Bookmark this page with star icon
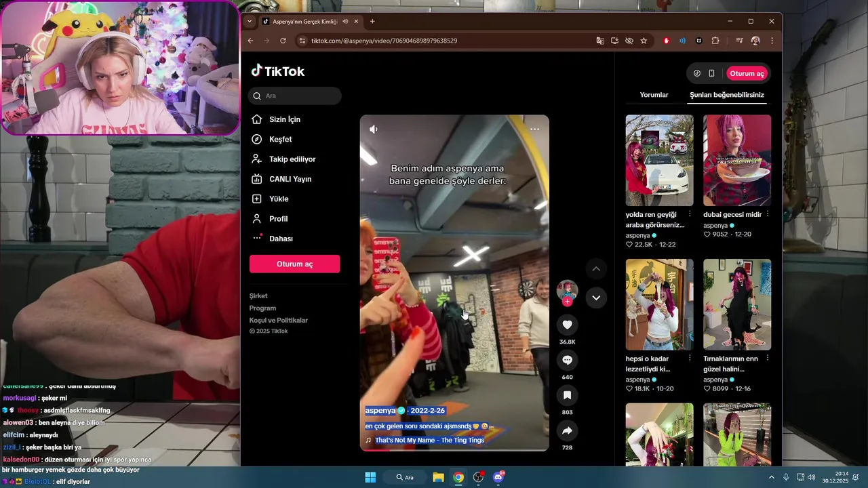This screenshot has height=488, width=868. [x=644, y=41]
